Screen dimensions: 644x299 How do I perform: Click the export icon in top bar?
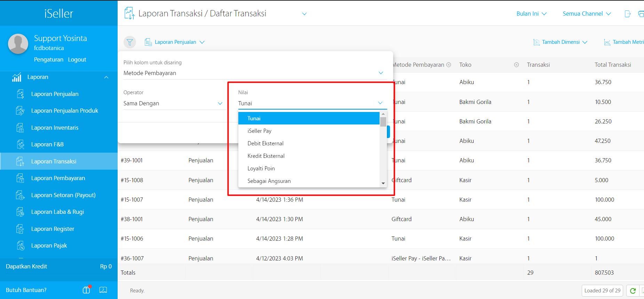coord(628,14)
